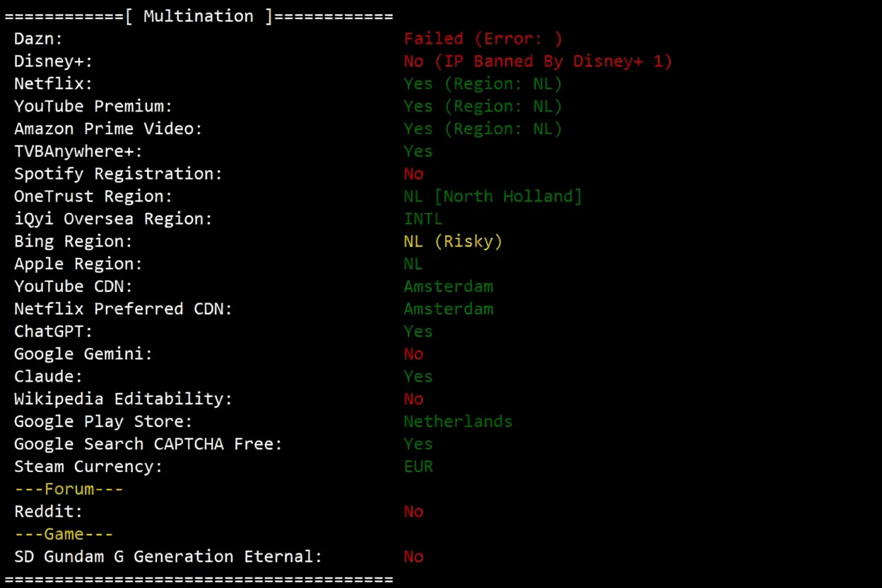Viewport: 882px width, 588px height.
Task: Select the 'TVBAnywhere+:' label
Action: (x=78, y=152)
